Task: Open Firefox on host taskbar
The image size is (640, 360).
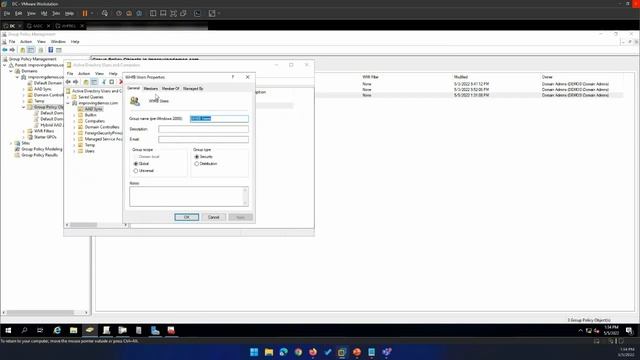Action: point(313,352)
